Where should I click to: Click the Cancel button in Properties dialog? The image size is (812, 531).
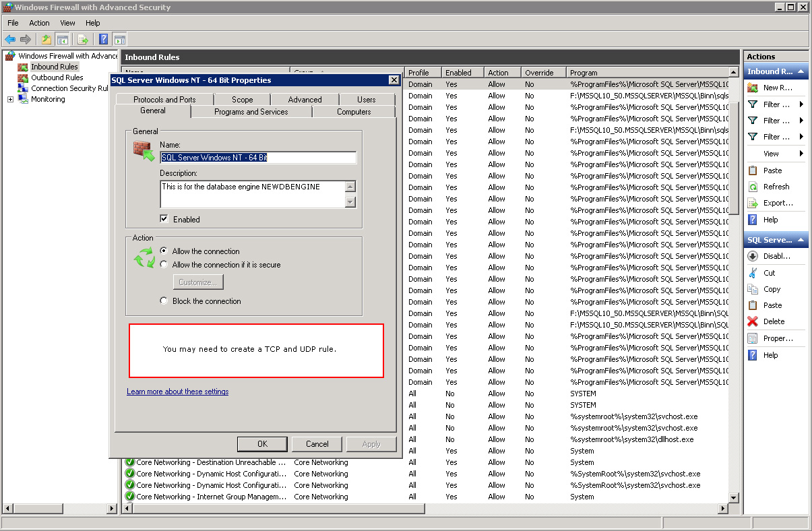click(x=317, y=444)
